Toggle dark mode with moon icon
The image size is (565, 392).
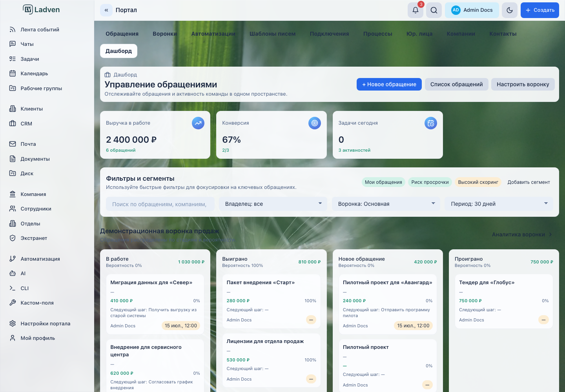(510, 10)
